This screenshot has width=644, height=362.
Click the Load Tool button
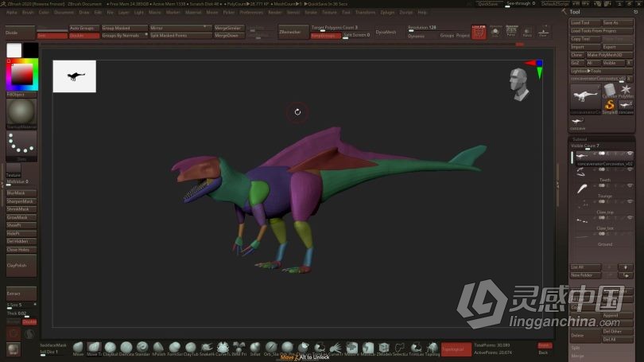[x=585, y=22]
